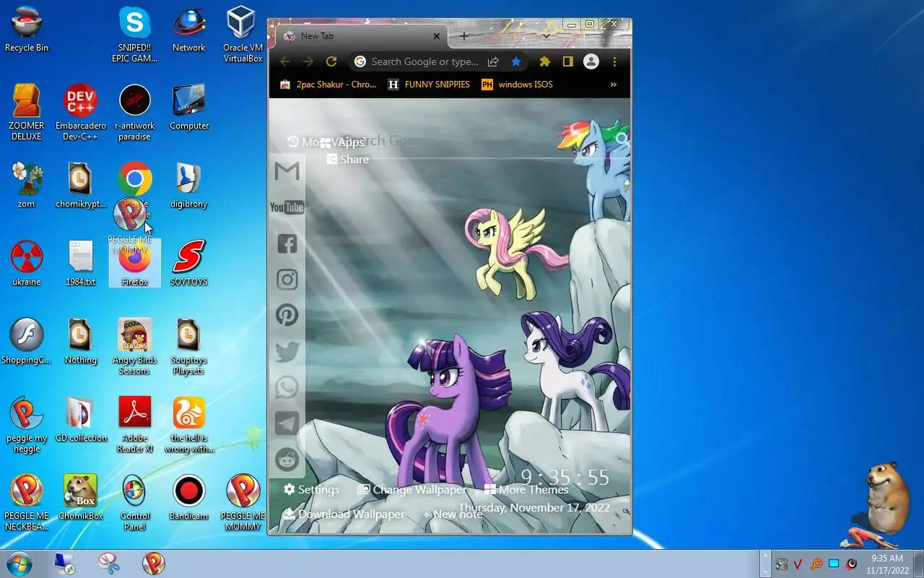Click Change Wallpaper on new tab page
This screenshot has height=578, width=924.
click(x=412, y=490)
